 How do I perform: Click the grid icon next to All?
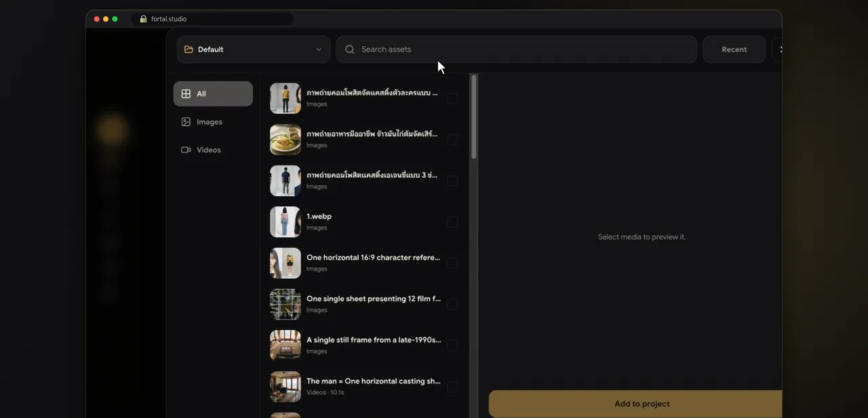point(186,94)
